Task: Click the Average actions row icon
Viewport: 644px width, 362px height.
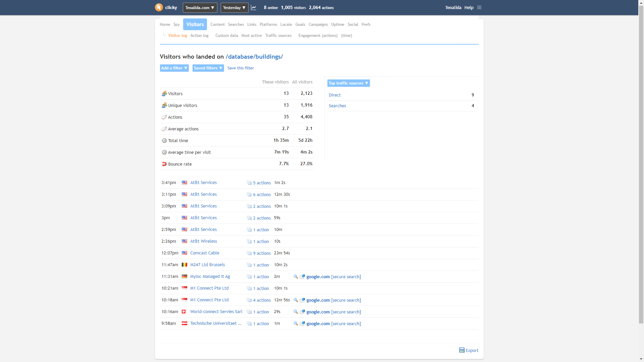Action: [164, 129]
